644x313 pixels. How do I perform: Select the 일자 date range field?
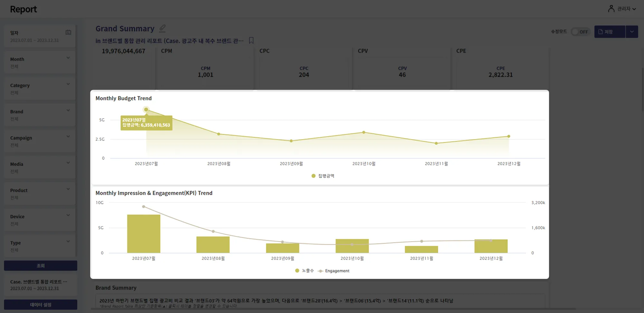click(x=40, y=36)
